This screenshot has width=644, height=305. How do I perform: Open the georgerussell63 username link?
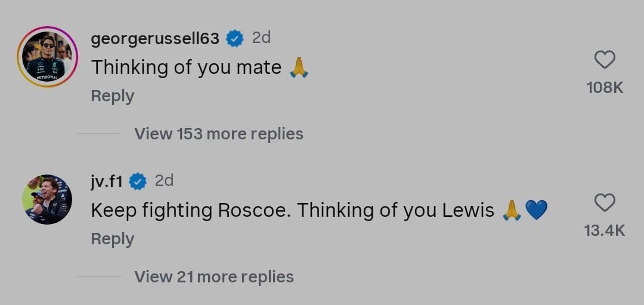[155, 39]
